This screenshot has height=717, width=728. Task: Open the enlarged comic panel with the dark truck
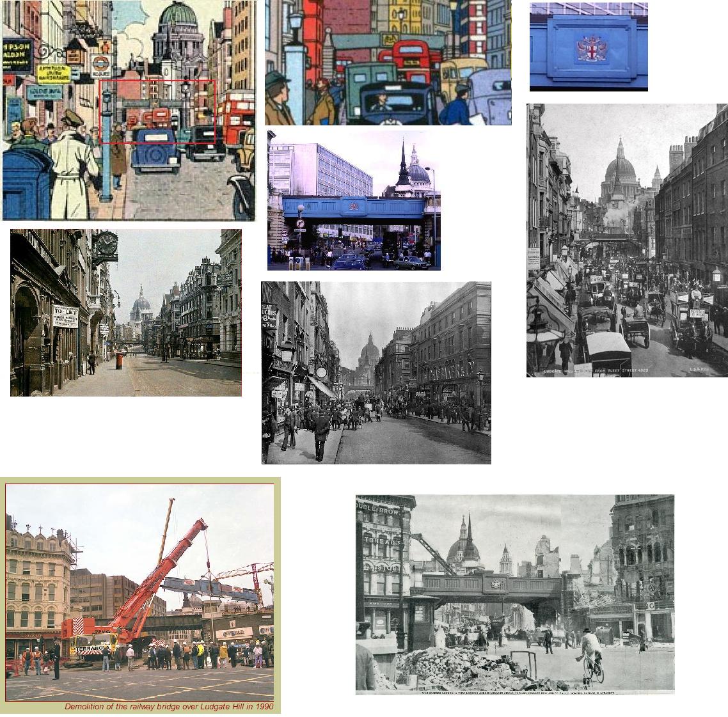tap(388, 63)
